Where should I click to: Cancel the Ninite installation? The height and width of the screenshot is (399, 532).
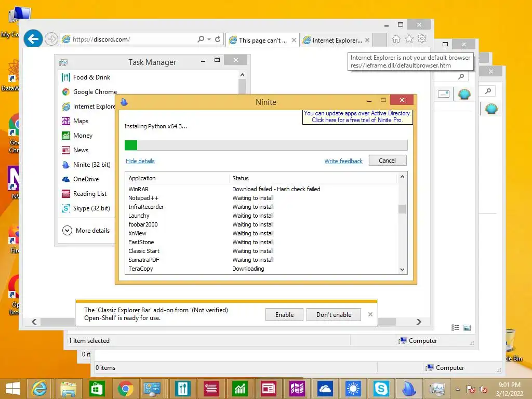pos(388,161)
